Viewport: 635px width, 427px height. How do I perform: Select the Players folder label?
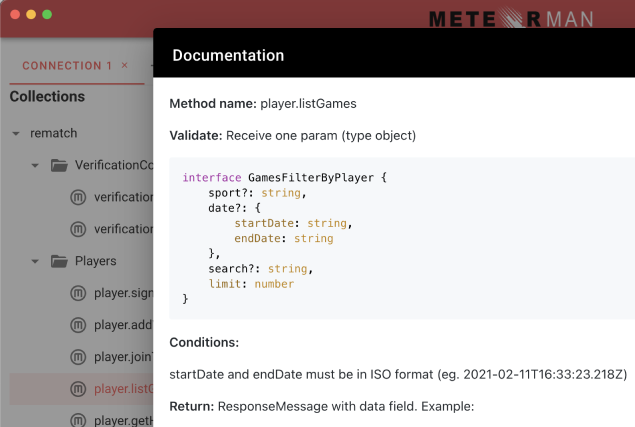pos(96,261)
